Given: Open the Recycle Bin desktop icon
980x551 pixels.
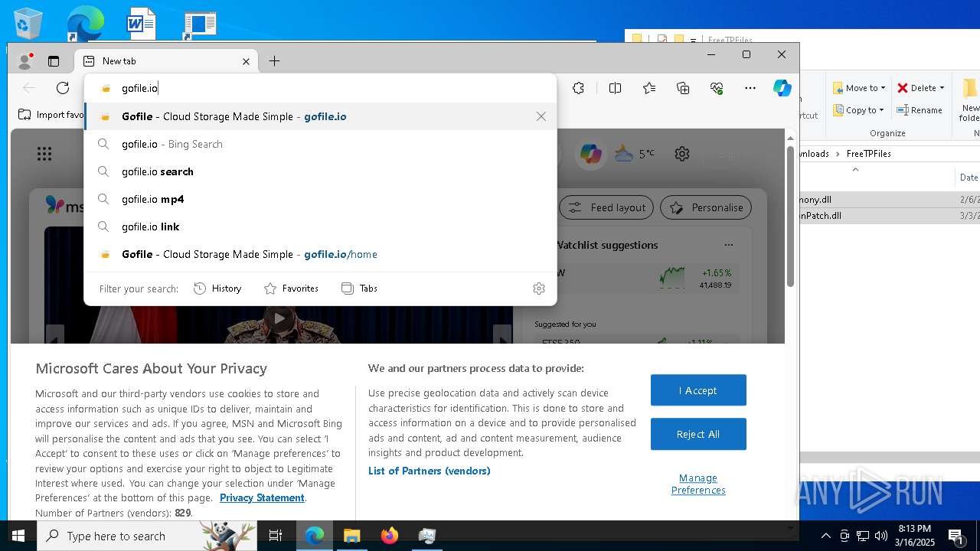Looking at the screenshot, I should pos(29,23).
